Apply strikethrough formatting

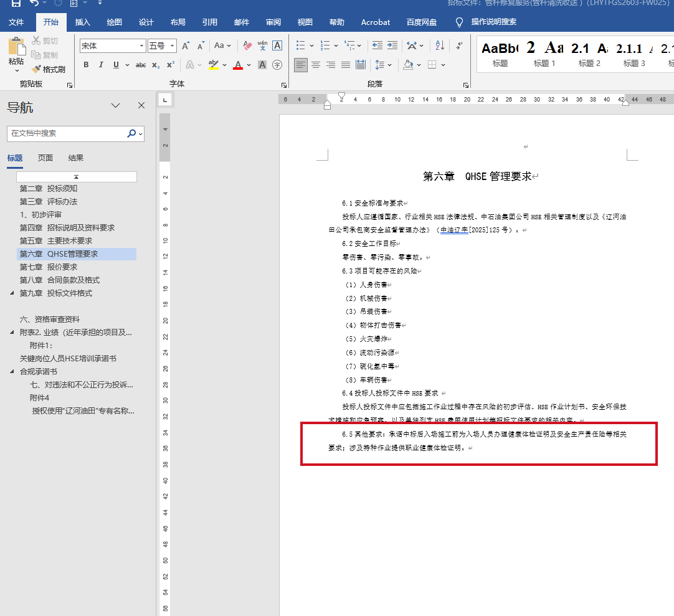[x=141, y=65]
